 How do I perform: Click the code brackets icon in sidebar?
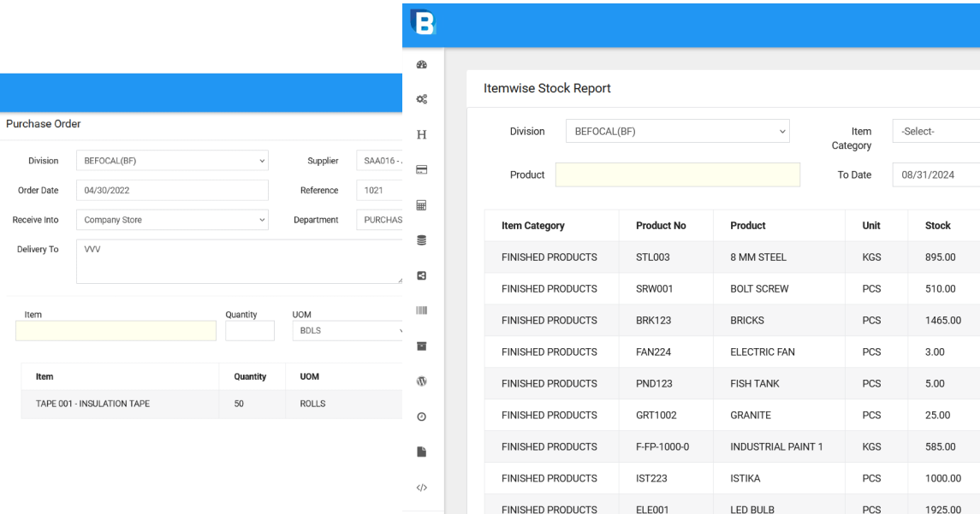[x=421, y=487]
